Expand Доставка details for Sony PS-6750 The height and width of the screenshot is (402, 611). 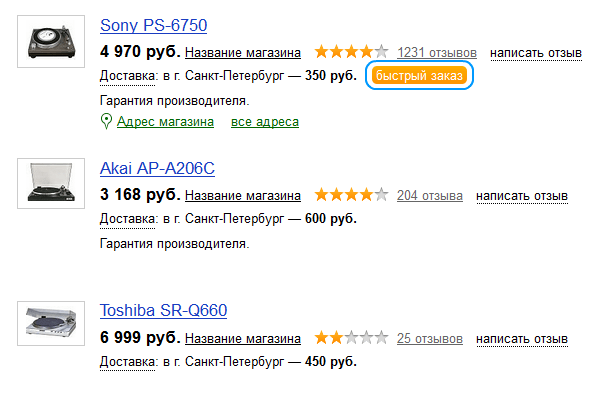[126, 76]
